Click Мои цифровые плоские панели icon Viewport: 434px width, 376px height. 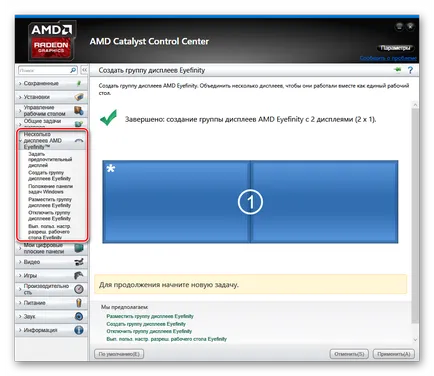(79, 248)
